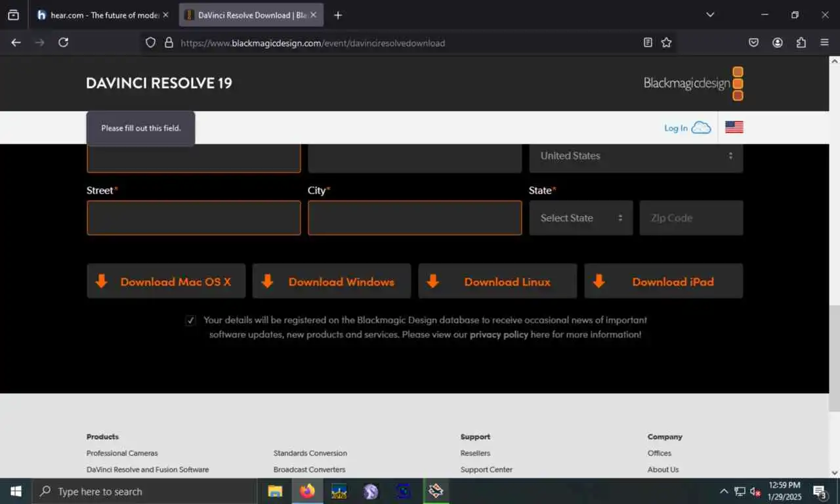
Task: Click the Zip Code field
Action: pyautogui.click(x=691, y=218)
